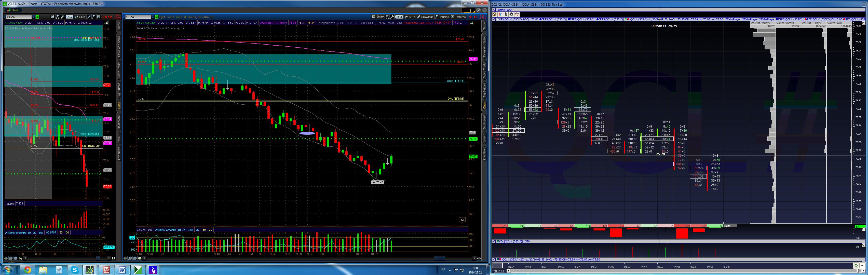
Task: Open symbol dropdown on main 333t chart
Action: coord(153,17)
